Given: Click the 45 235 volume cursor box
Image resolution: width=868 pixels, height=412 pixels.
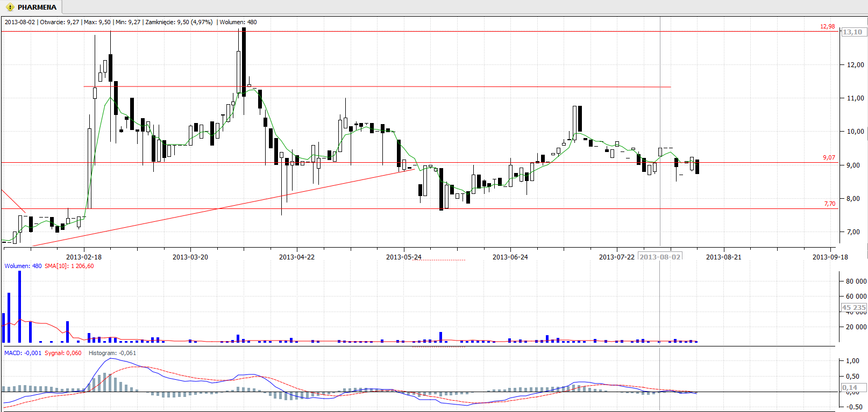Looking at the screenshot, I should (x=853, y=308).
